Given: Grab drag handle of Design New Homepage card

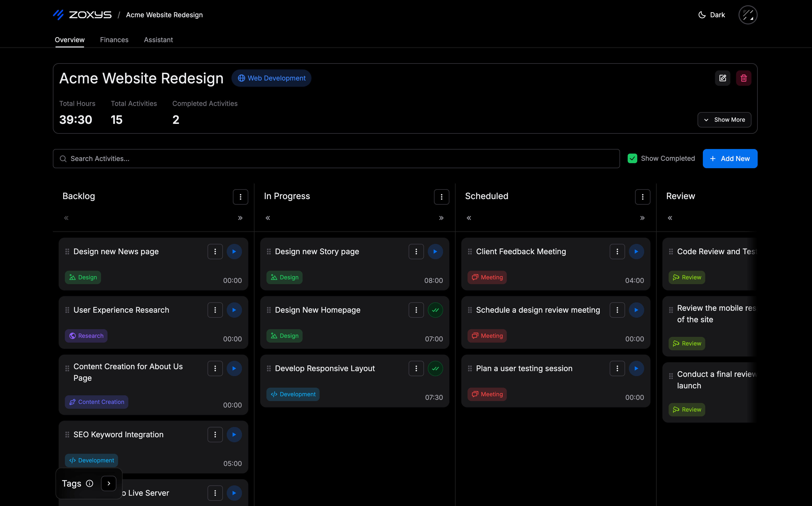Looking at the screenshot, I should pyautogui.click(x=269, y=310).
